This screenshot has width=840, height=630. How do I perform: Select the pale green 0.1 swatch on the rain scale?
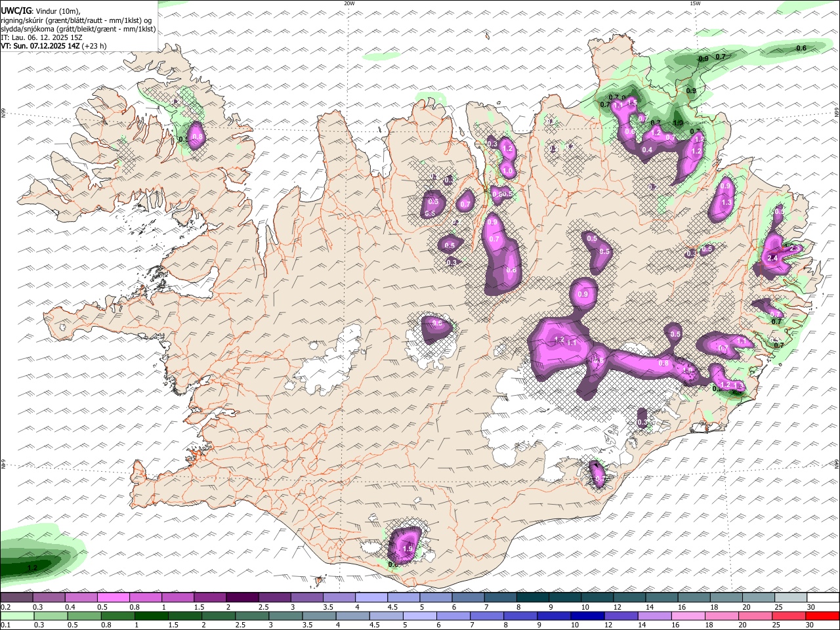click(x=17, y=616)
